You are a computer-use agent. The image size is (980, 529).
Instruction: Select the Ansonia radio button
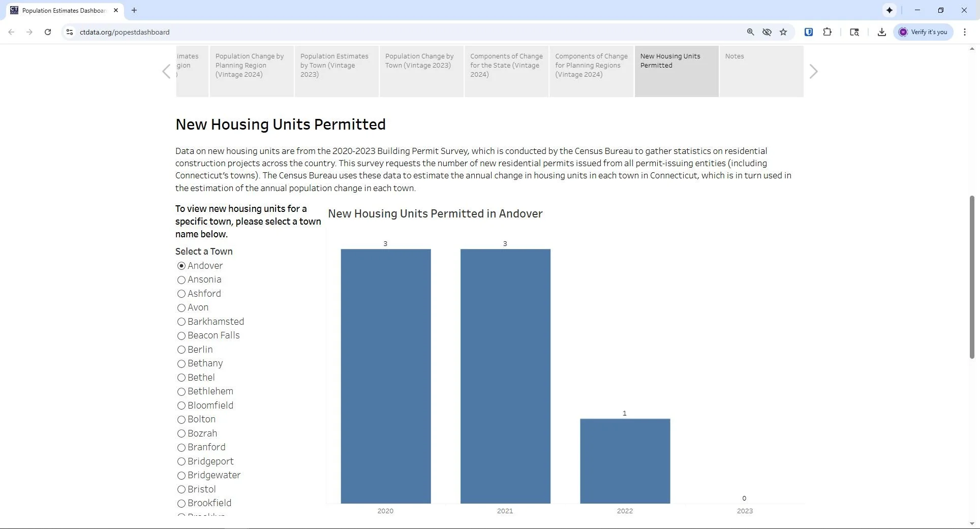click(x=181, y=280)
